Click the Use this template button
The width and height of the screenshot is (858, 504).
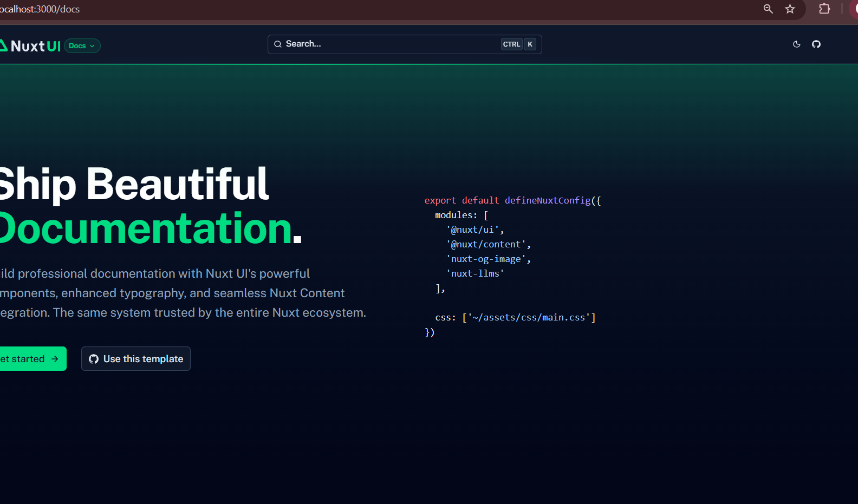point(136,359)
